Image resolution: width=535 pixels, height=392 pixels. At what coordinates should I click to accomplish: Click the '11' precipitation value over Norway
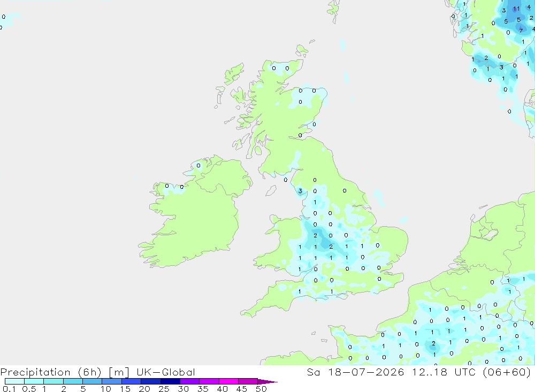point(516,9)
